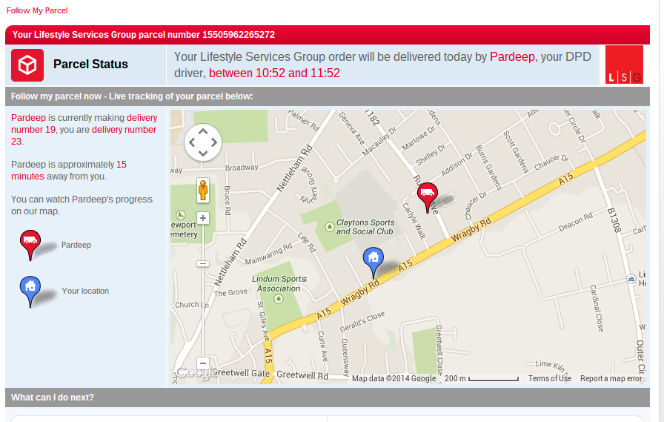Image resolution: width=664 pixels, height=422 pixels.
Task: Click the 'Your location' legend label
Action: click(85, 291)
